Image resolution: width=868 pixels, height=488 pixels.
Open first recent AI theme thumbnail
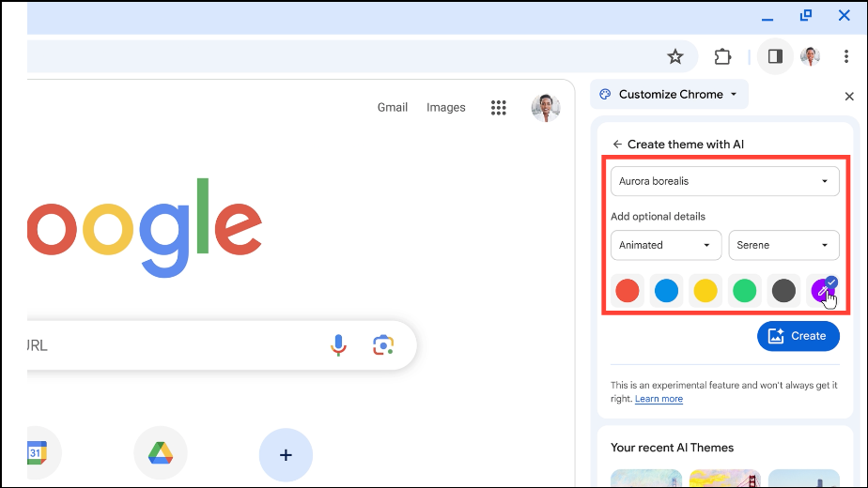click(x=646, y=478)
